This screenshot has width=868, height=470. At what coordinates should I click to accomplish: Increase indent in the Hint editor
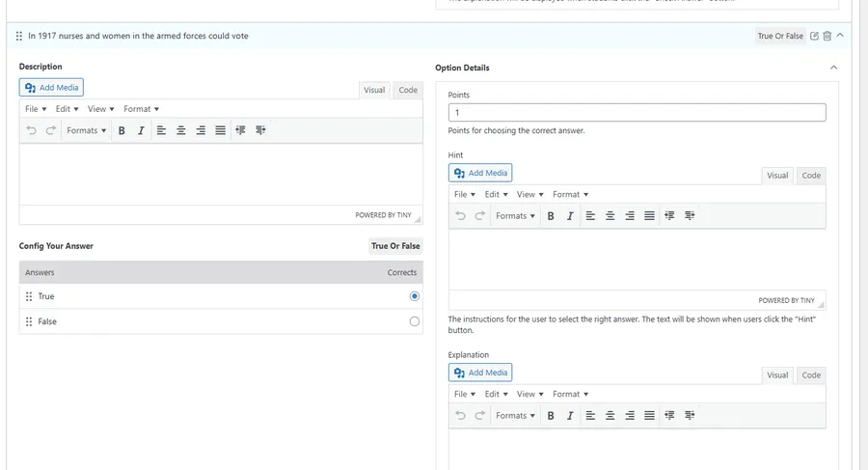[x=690, y=216]
